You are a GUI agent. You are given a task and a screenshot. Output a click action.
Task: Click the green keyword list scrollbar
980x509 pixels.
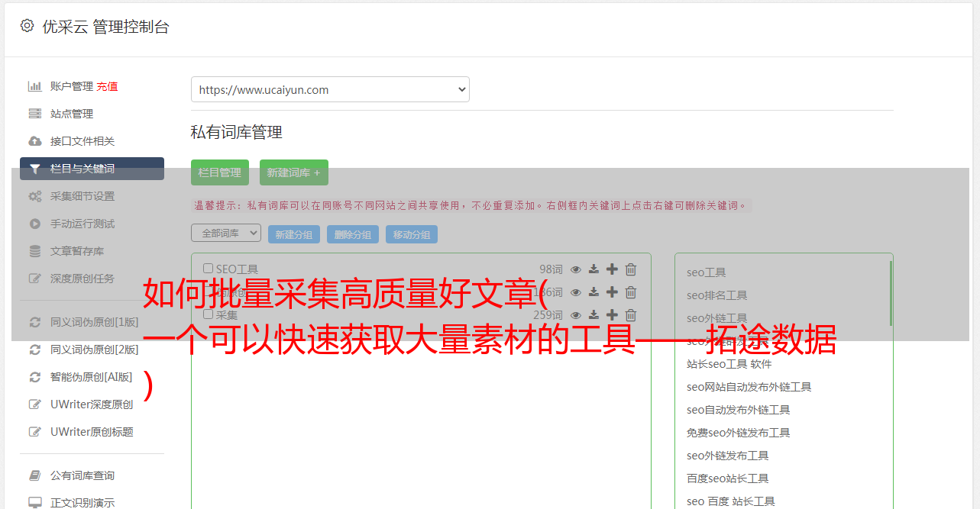[891, 293]
